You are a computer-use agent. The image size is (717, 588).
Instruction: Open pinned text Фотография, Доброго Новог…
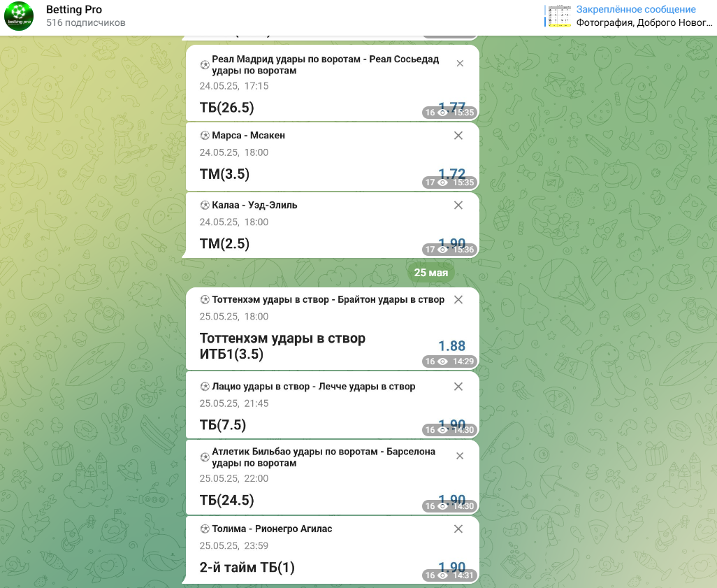pos(644,22)
